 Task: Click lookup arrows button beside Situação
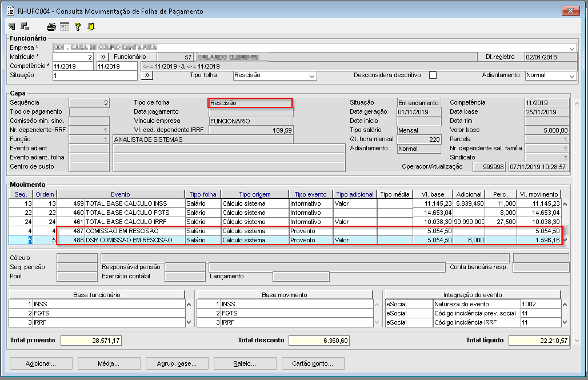coord(146,75)
